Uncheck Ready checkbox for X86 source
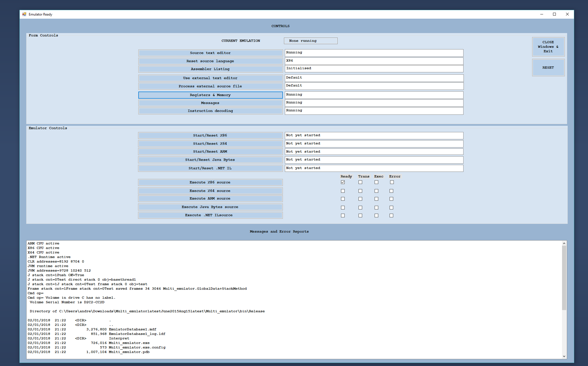This screenshot has width=588, height=366. 343,182
